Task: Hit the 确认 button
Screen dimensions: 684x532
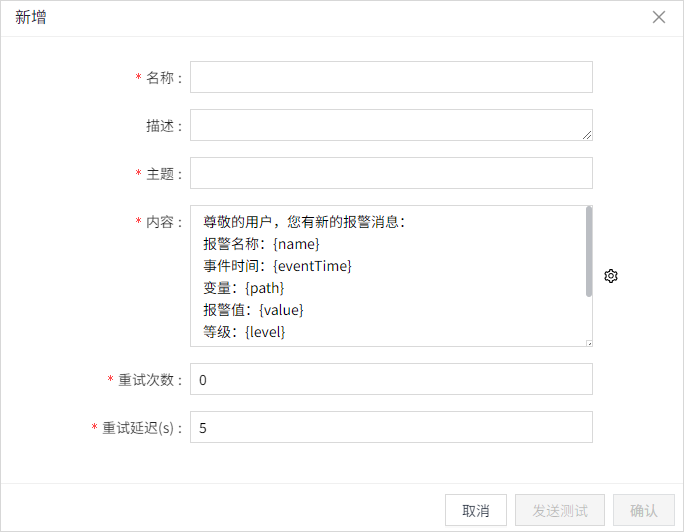Action: pos(644,510)
